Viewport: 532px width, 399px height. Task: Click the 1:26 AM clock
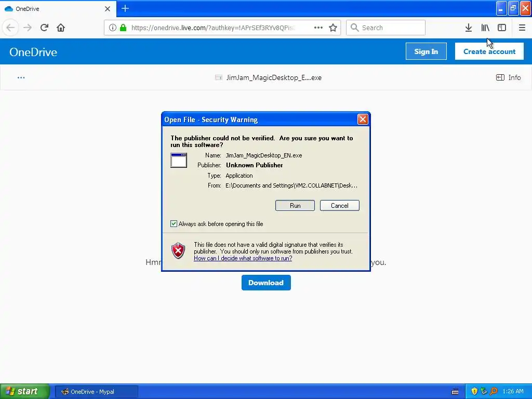coord(513,391)
